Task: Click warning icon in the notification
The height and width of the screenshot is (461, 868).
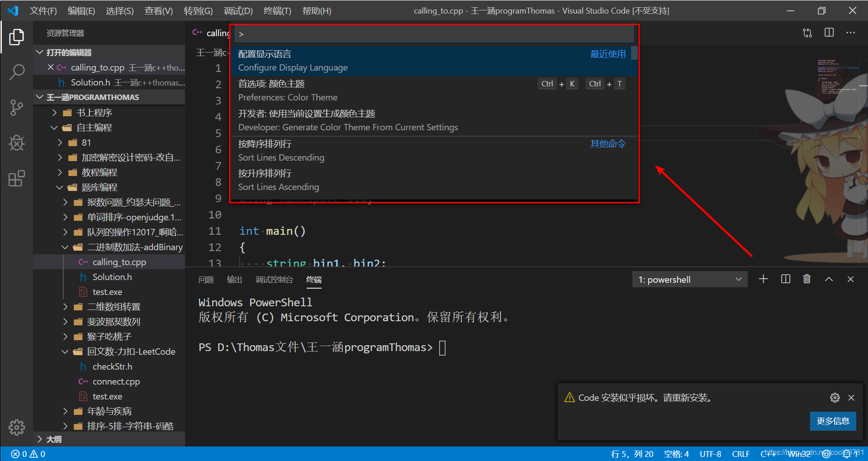Action: click(x=569, y=398)
